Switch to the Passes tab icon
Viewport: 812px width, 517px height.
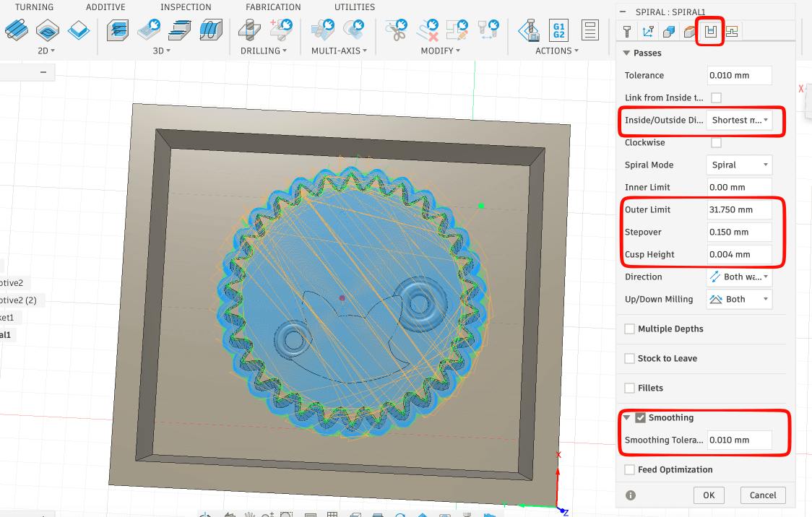click(x=711, y=32)
